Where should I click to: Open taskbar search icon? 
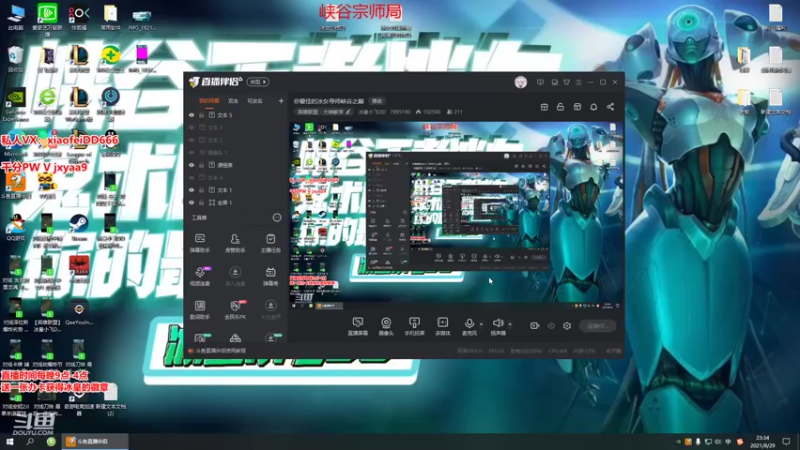pos(30,442)
